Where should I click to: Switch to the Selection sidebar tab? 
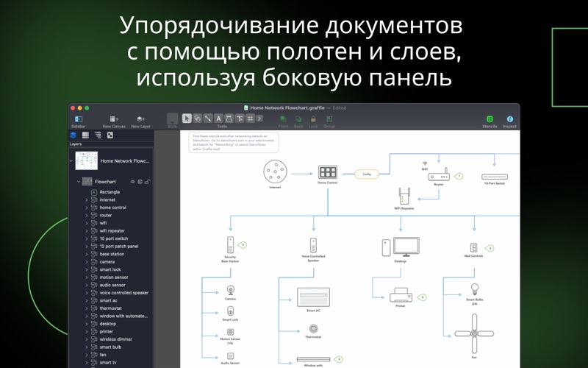(x=110, y=135)
